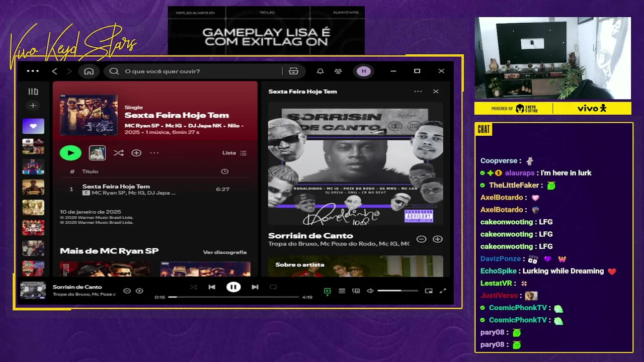Toggle repeat in the player bar
Viewport: 644px width, 362px height.
[273, 287]
